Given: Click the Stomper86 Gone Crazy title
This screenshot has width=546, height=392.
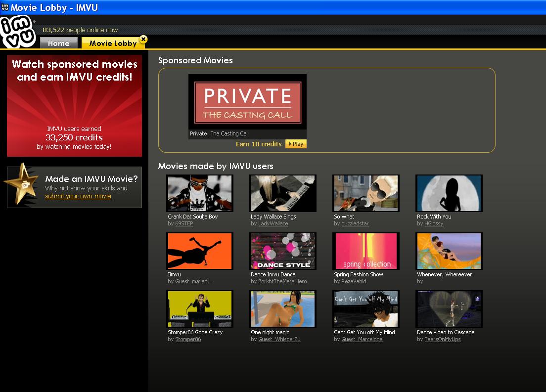Looking at the screenshot, I should 195,332.
